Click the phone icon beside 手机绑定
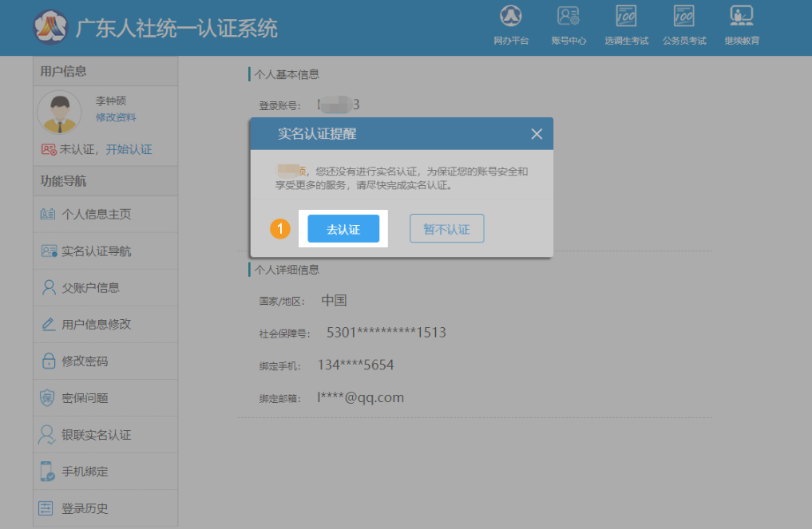 [x=48, y=472]
